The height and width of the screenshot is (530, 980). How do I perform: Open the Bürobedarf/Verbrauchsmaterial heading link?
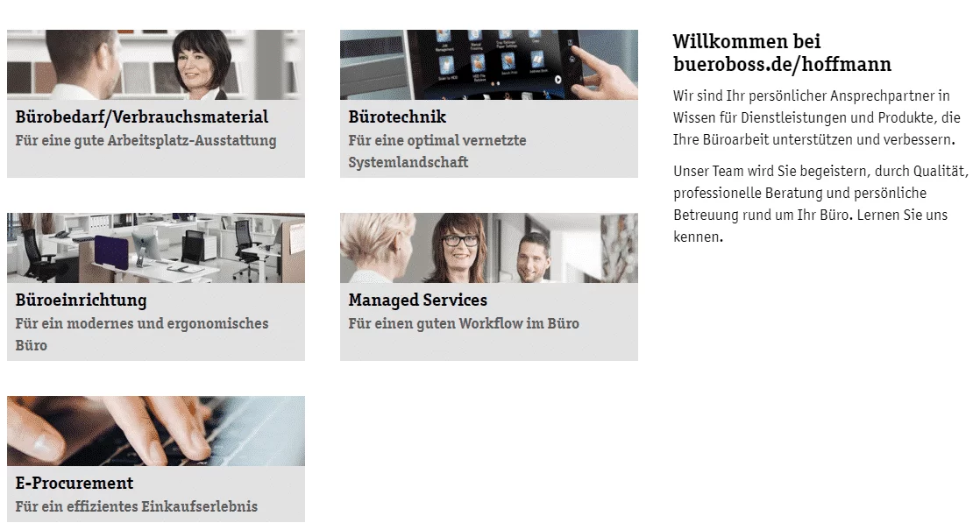pyautogui.click(x=142, y=117)
